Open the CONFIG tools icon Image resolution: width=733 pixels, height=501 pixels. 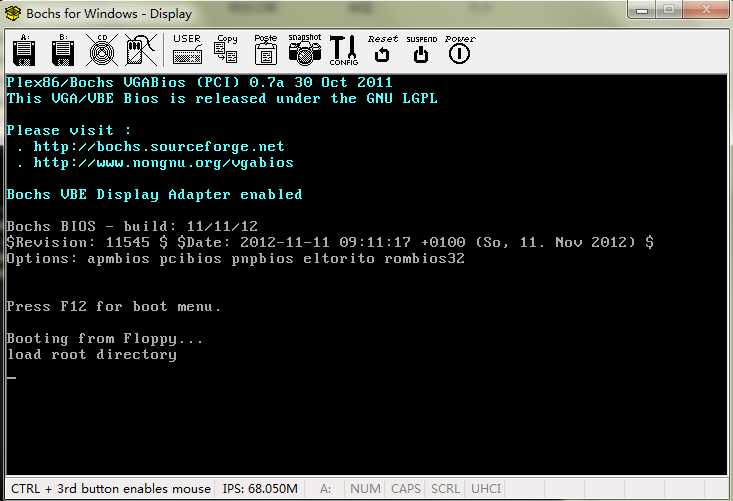(x=344, y=50)
